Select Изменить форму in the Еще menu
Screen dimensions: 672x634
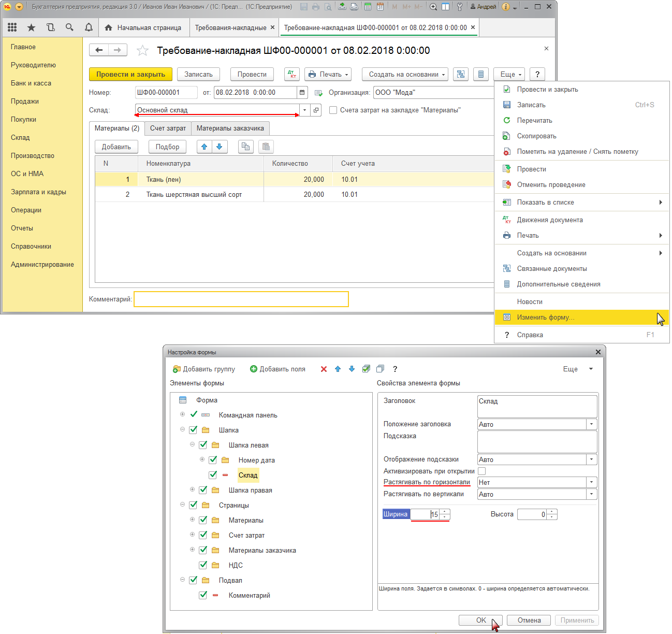(546, 317)
